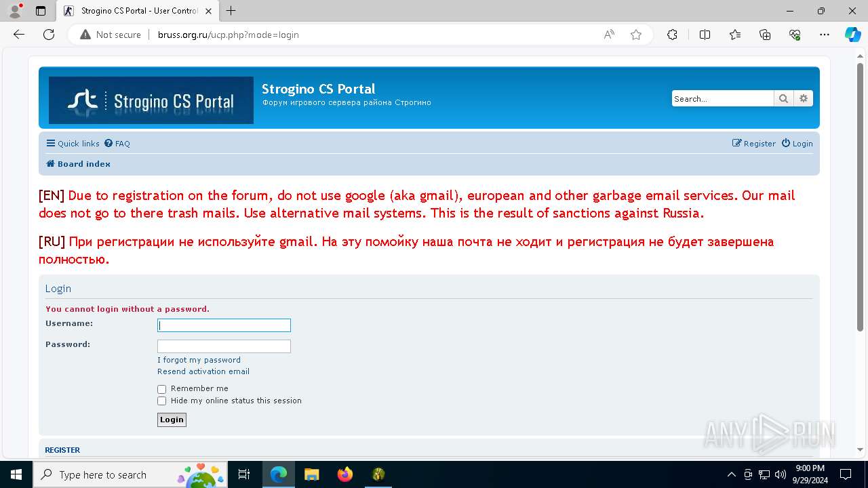Open the network tray icon
This screenshot has width=868, height=488.
tap(764, 474)
